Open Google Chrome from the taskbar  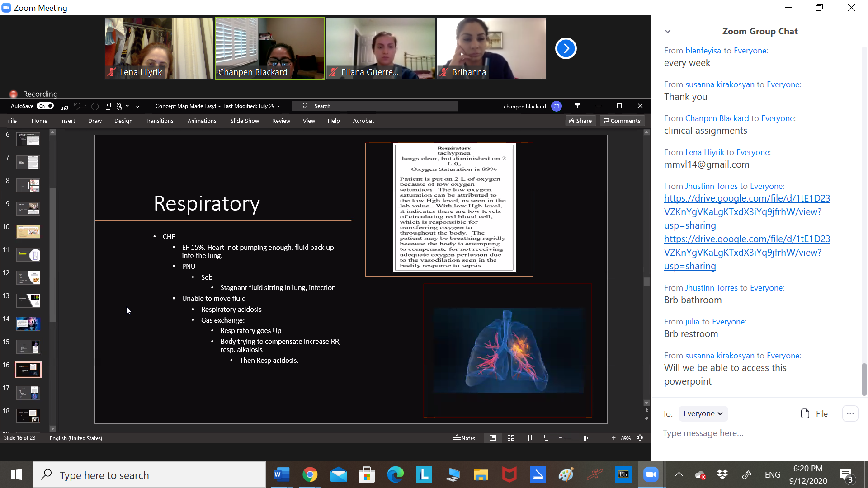coord(310,474)
